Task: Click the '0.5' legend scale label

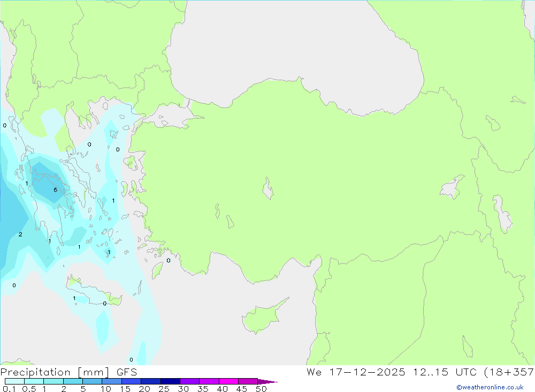Action: tap(29, 389)
